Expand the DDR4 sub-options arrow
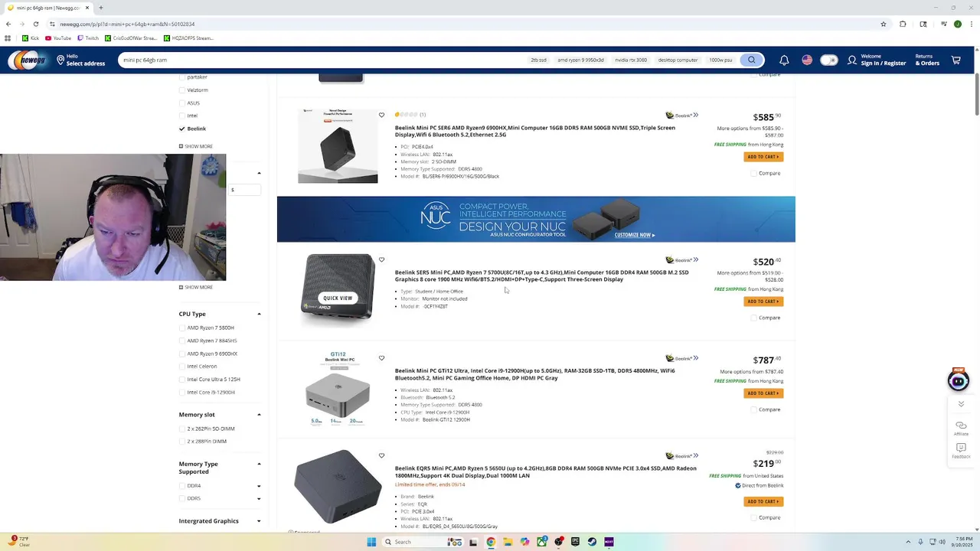The height and width of the screenshot is (551, 980). tap(259, 485)
